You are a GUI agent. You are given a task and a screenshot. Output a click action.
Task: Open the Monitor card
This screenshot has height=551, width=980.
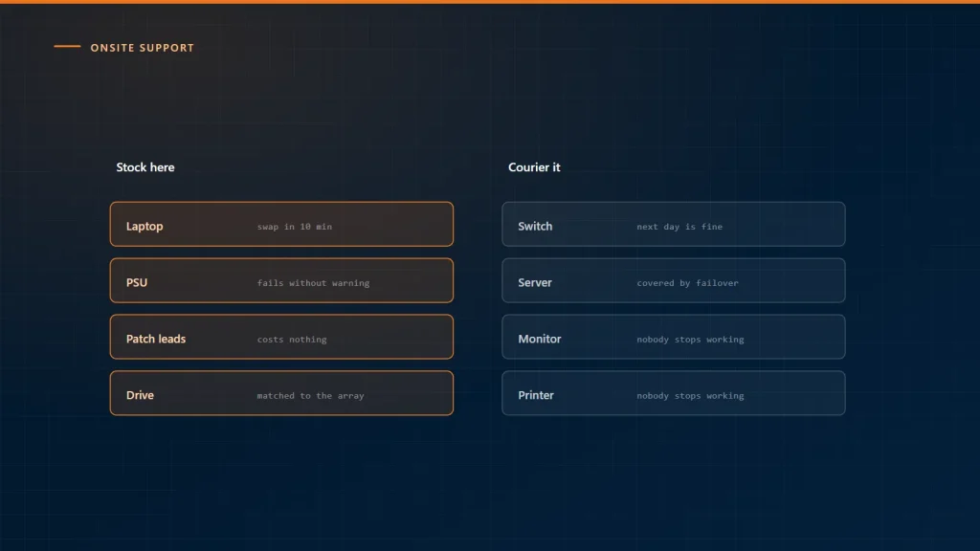673,337
